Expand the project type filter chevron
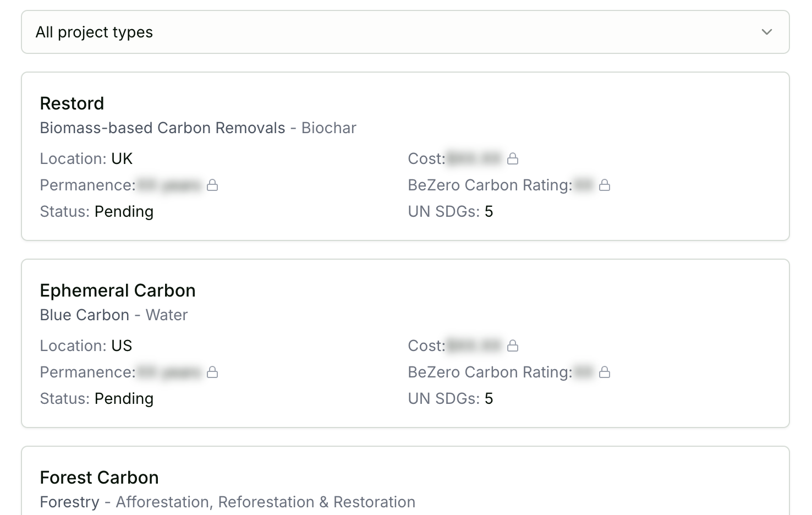The image size is (812, 515). point(767,32)
